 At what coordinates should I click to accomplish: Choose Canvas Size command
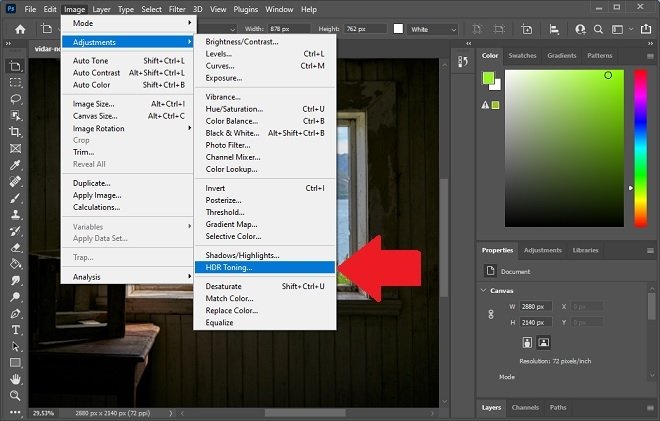point(127,116)
